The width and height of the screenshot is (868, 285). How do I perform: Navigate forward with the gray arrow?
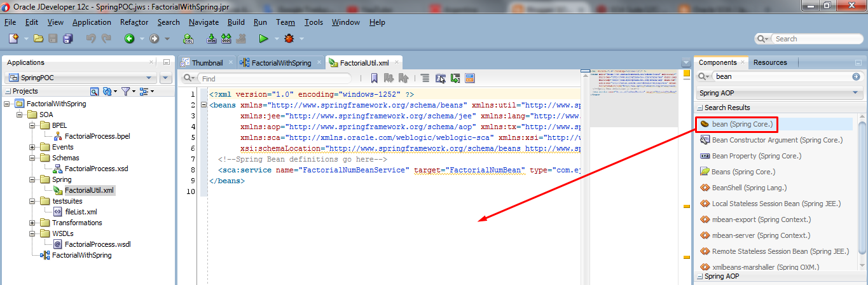tap(154, 39)
